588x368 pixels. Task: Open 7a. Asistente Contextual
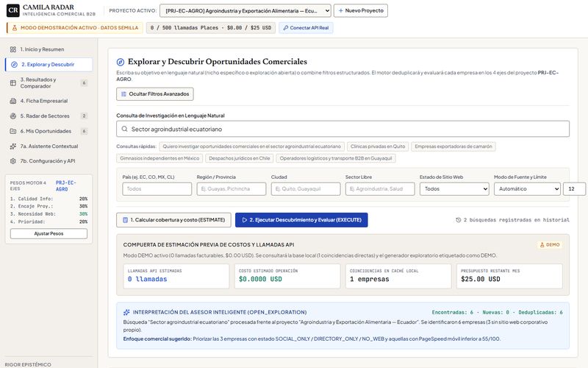click(49, 146)
